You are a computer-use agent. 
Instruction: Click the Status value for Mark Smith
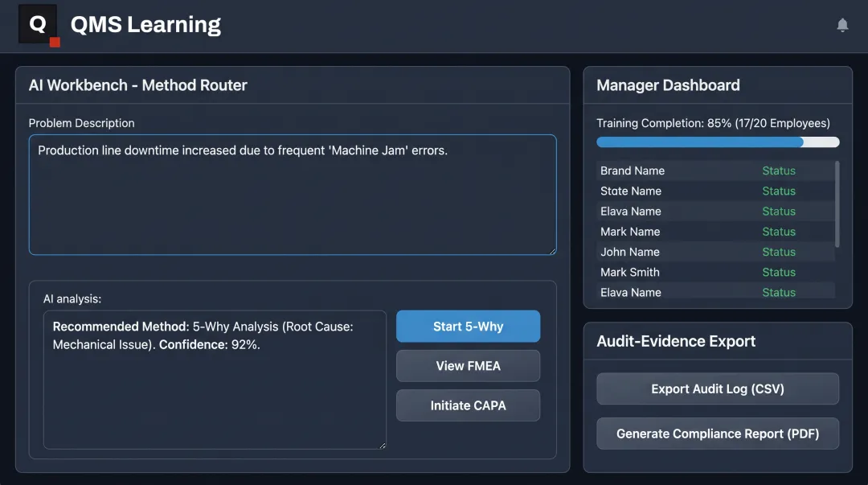(778, 272)
